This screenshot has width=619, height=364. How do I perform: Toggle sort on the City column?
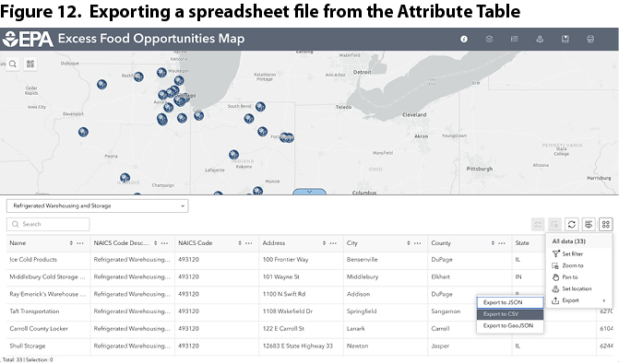pyautogui.click(x=408, y=243)
